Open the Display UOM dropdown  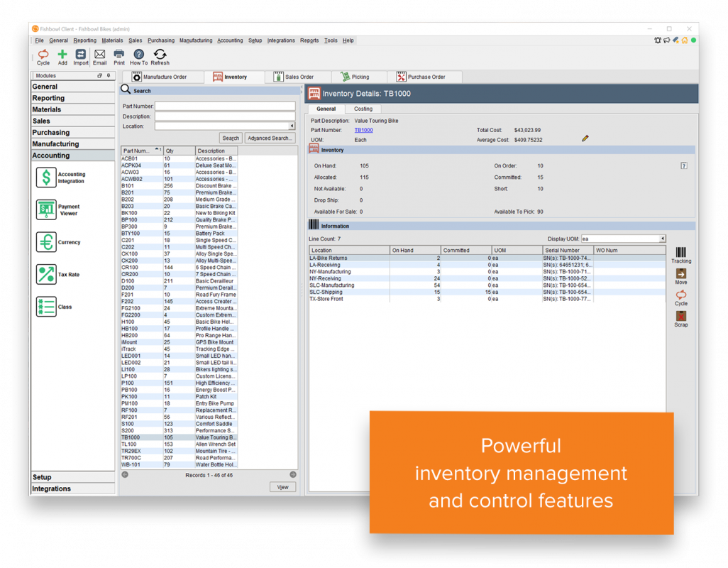pos(663,239)
